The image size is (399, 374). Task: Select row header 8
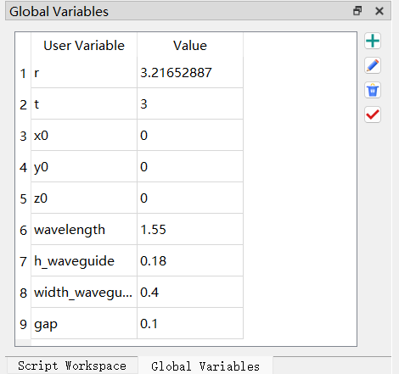coord(23,293)
